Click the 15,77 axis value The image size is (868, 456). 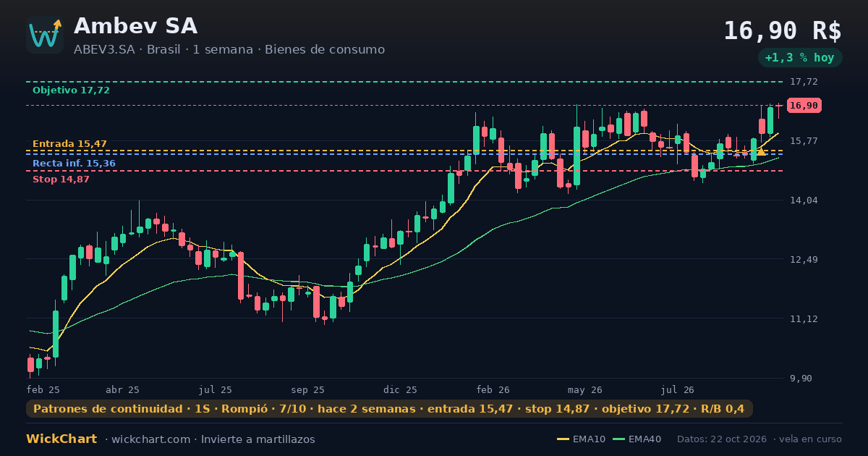pos(804,141)
